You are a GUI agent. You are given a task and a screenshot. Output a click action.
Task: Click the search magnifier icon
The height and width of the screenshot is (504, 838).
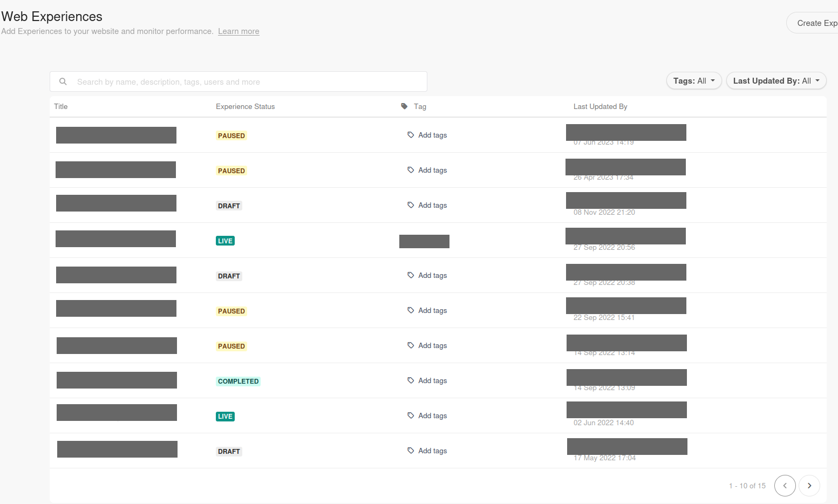[x=63, y=81]
